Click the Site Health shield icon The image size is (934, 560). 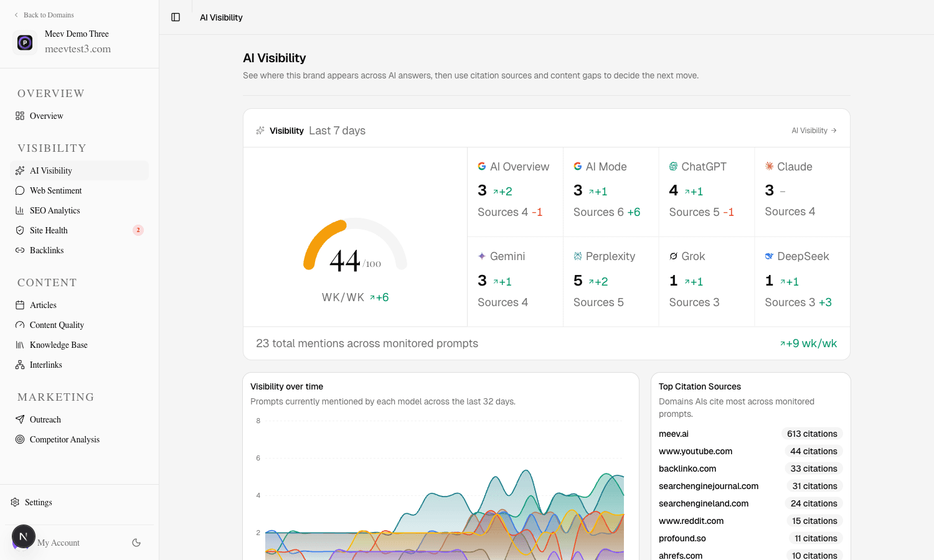pos(20,230)
